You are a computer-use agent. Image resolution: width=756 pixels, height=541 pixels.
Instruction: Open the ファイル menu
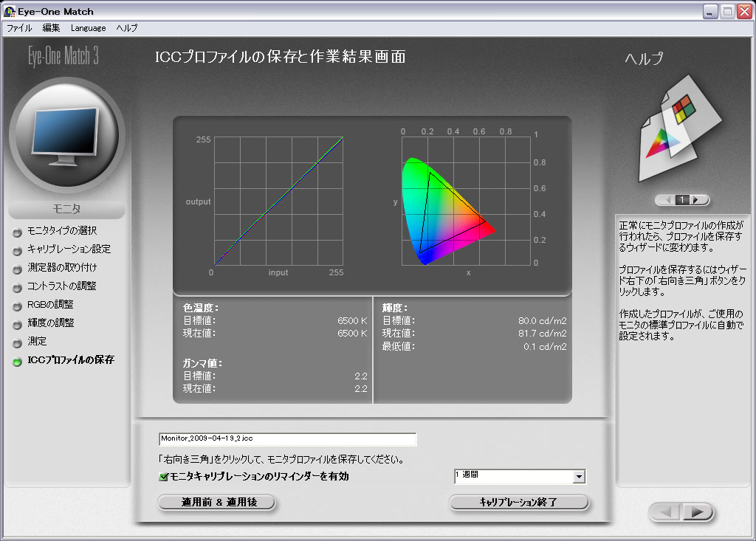[x=19, y=28]
